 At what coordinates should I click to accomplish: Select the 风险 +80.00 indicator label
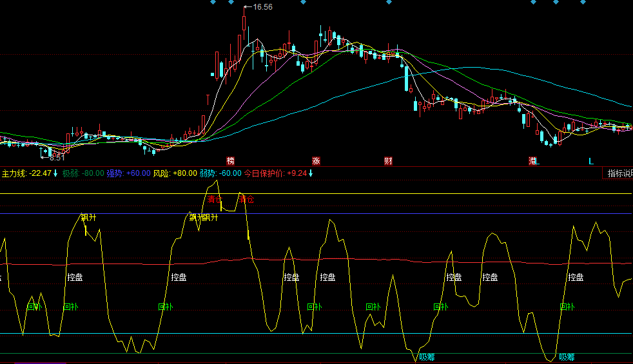click(x=175, y=173)
